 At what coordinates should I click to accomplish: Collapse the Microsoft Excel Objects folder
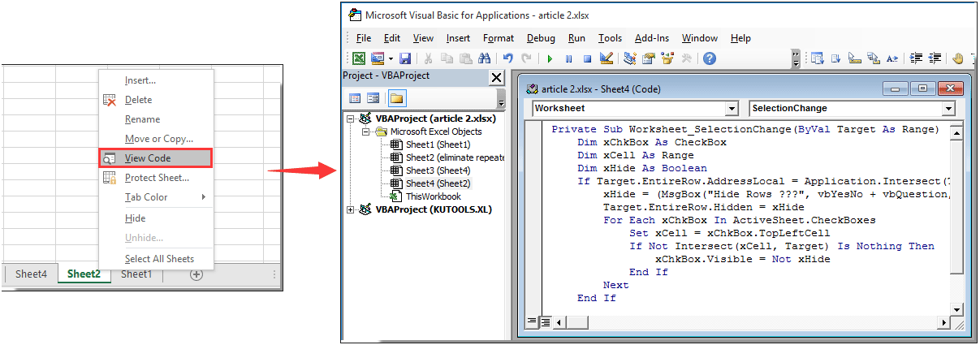coord(365,132)
